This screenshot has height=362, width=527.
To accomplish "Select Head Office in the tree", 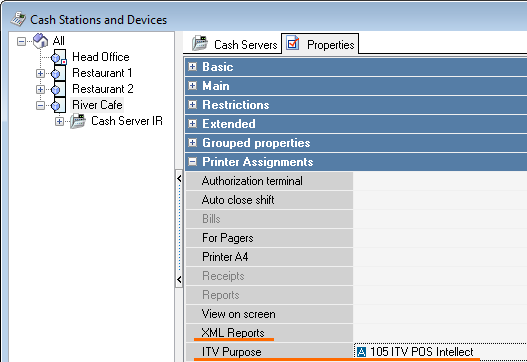I will [x=101, y=57].
